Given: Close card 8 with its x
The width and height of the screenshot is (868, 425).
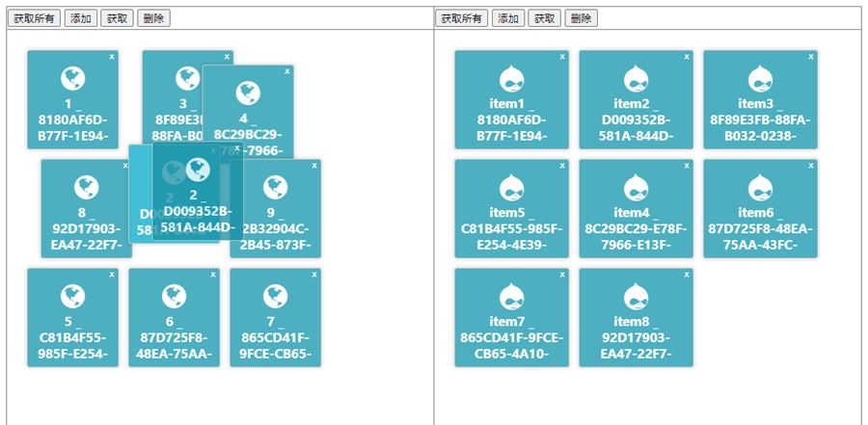Looking at the screenshot, I should point(125,166).
